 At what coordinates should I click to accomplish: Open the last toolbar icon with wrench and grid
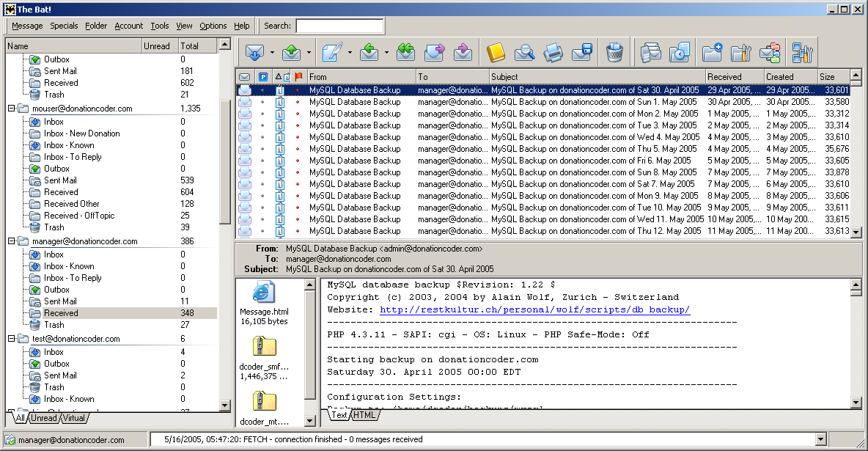[802, 53]
